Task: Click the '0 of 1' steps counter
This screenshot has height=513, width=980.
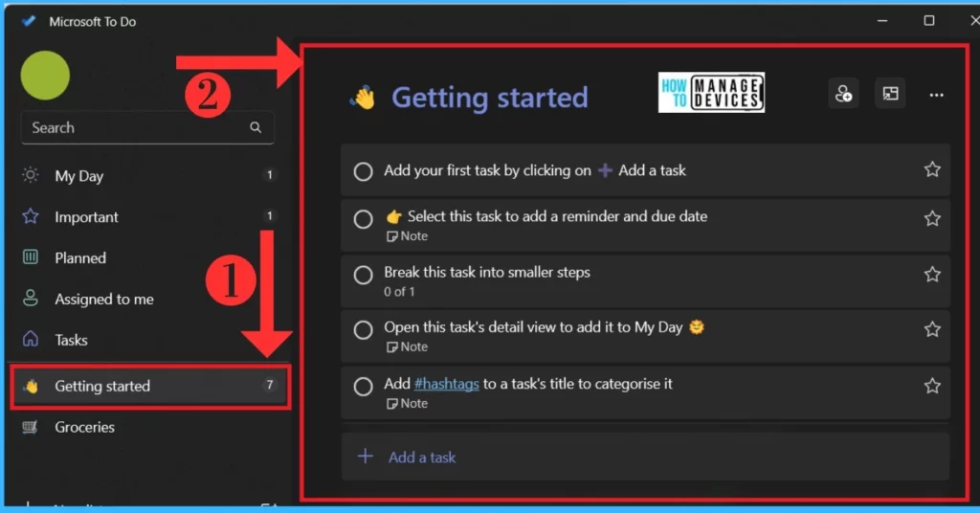Action: pyautogui.click(x=399, y=291)
